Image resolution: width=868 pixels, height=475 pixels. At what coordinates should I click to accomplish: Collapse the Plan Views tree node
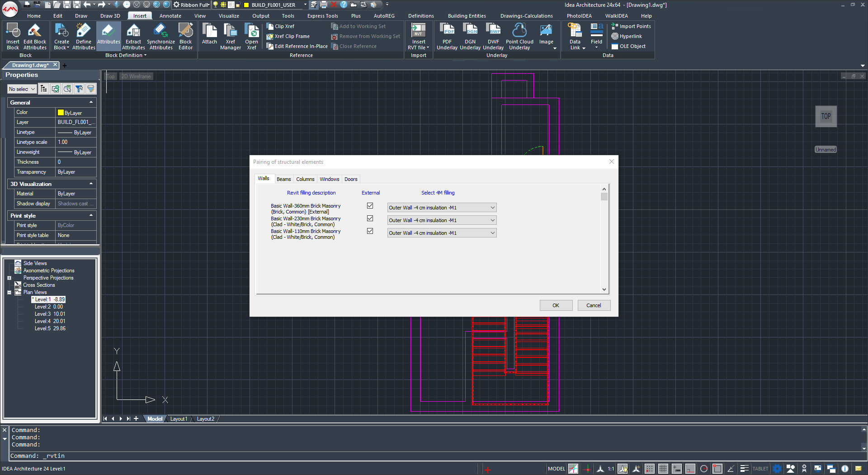coord(9,293)
